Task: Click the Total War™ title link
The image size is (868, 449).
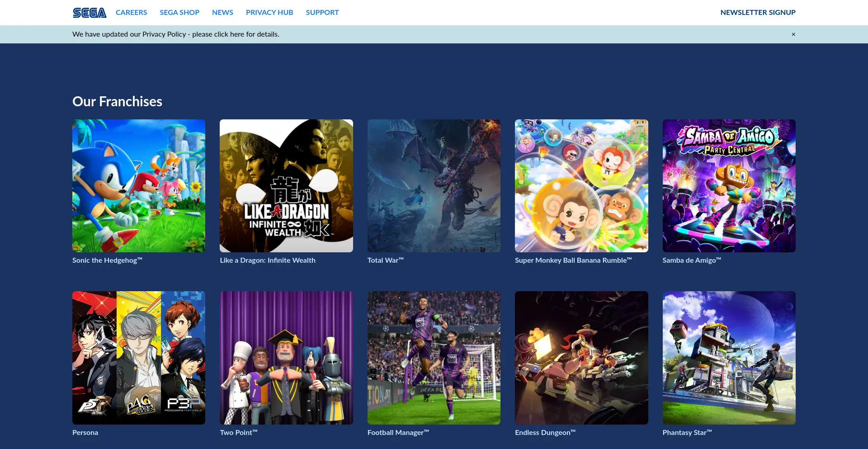Action: click(x=386, y=260)
